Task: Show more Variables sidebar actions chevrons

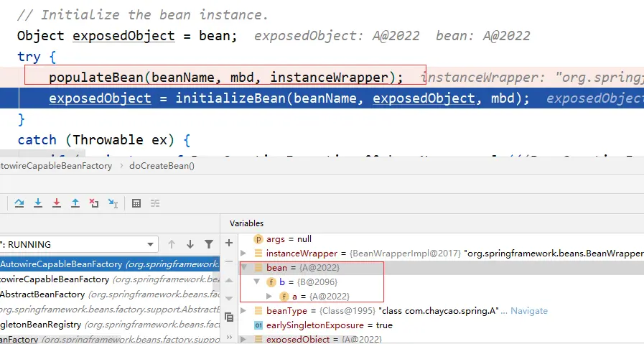Action: (229, 337)
